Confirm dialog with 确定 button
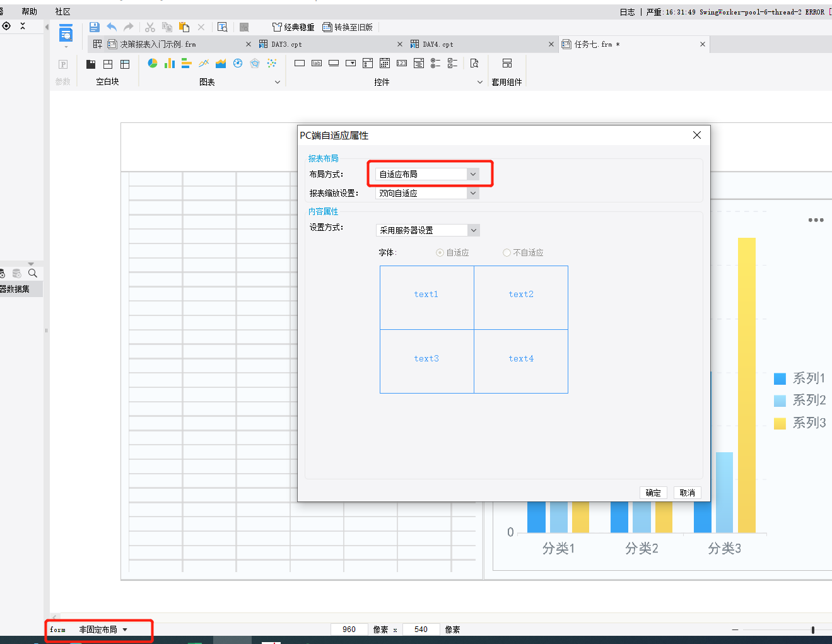Screen dimensions: 832x644 tap(653, 493)
